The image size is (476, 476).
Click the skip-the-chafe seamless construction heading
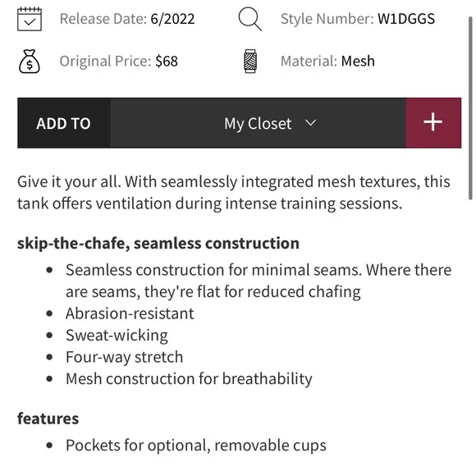pos(158,243)
